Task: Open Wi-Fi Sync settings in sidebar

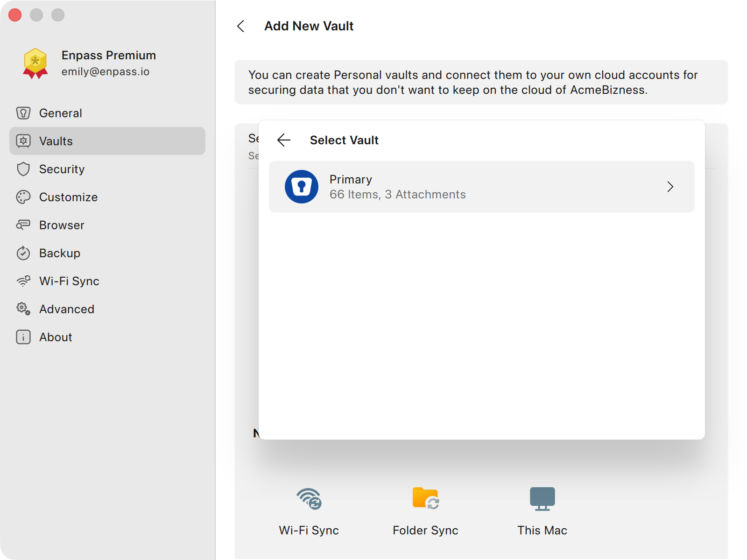Action: [x=107, y=281]
